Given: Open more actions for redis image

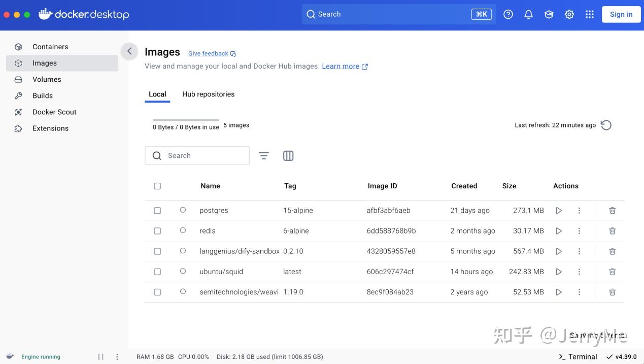Looking at the screenshot, I should click(579, 231).
